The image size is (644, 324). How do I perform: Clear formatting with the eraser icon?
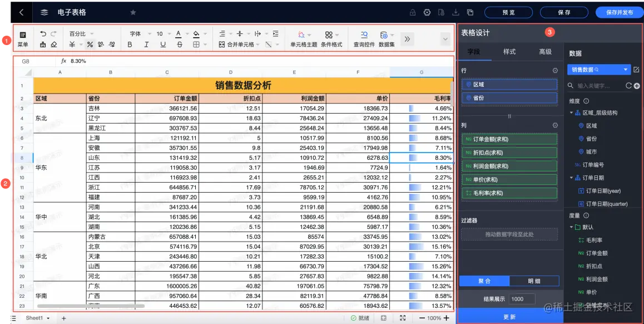pyautogui.click(x=54, y=45)
